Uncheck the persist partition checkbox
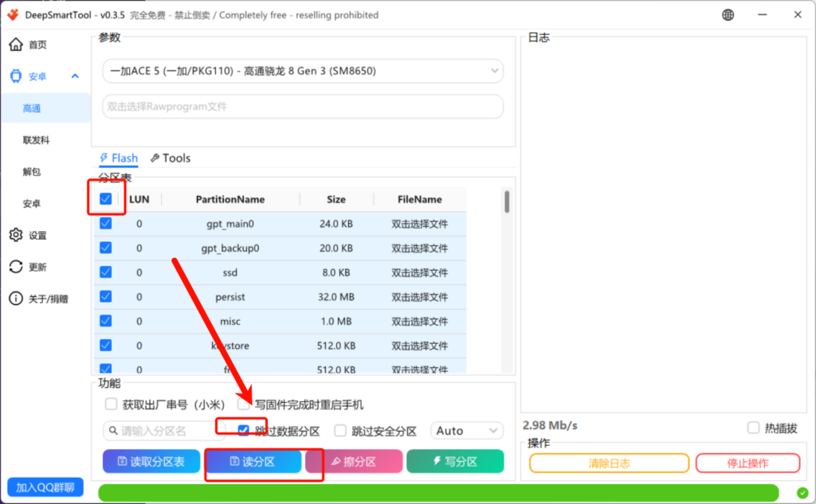This screenshot has height=504, width=816. point(106,296)
